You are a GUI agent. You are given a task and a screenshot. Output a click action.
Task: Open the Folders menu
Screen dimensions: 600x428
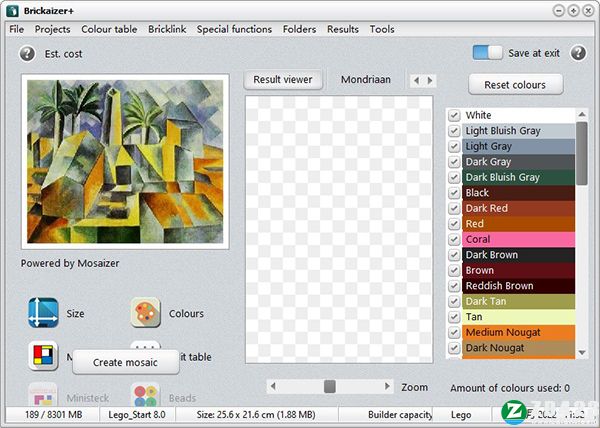coord(299,29)
